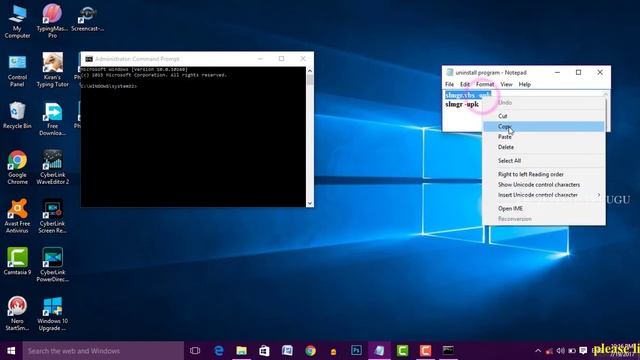Choose Open IME from context menu
Viewport: 640px width, 360px height.
coord(544,208)
